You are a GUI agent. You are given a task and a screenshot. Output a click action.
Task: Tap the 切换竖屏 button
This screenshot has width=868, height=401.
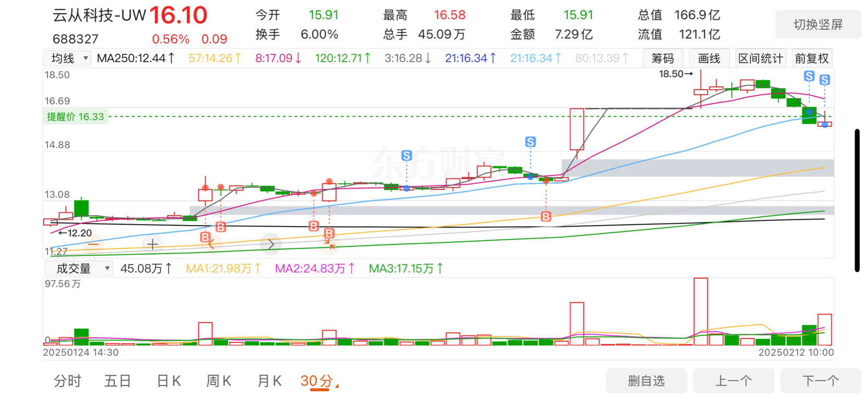tap(818, 25)
